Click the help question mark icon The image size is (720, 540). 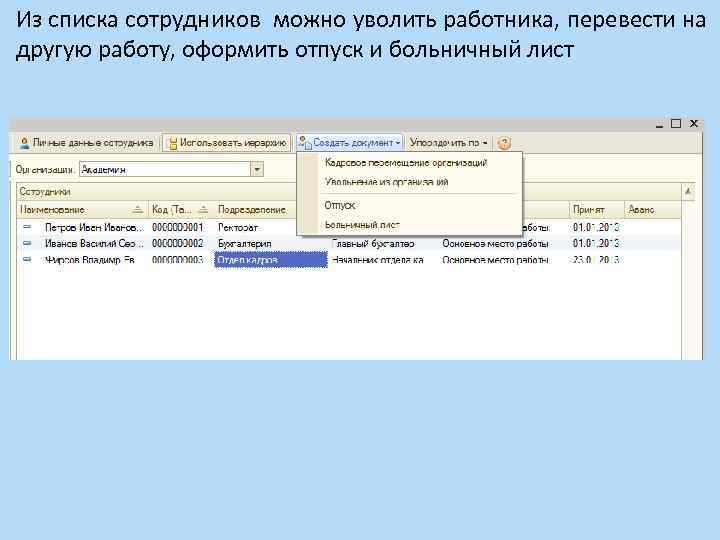[504, 143]
